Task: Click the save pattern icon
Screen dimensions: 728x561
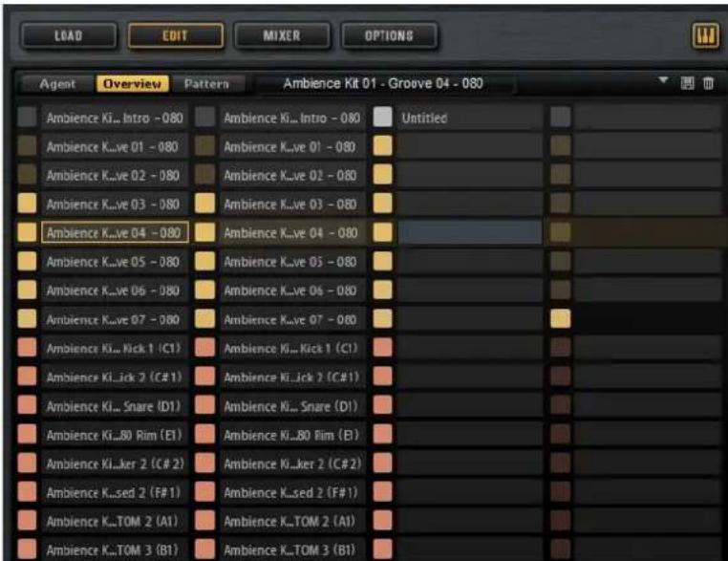Action: point(687,83)
